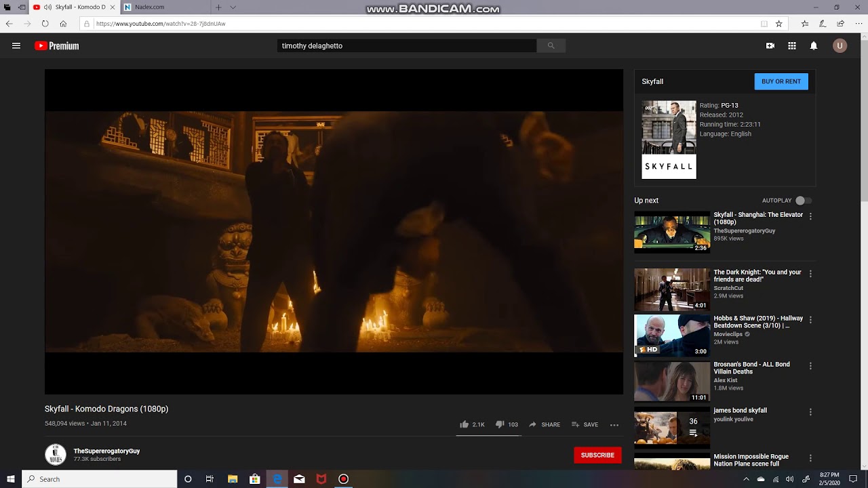Add this page to favorites star
868x488 pixels.
[779, 24]
